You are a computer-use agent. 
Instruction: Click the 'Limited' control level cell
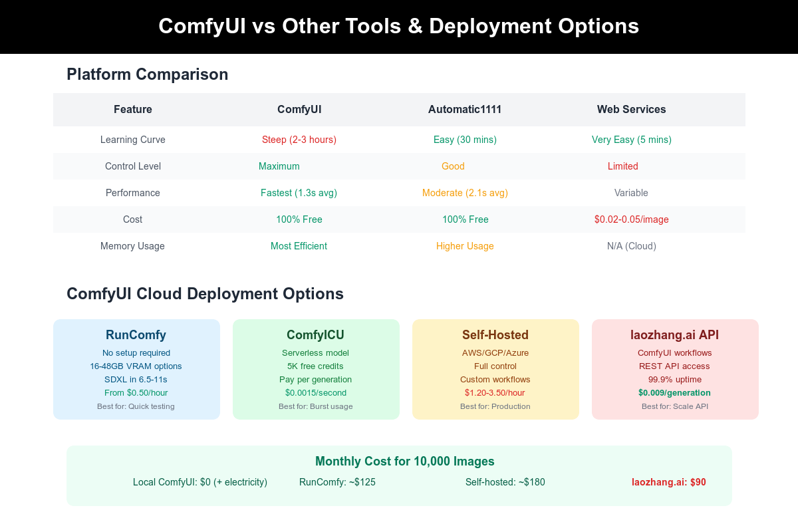623,166
